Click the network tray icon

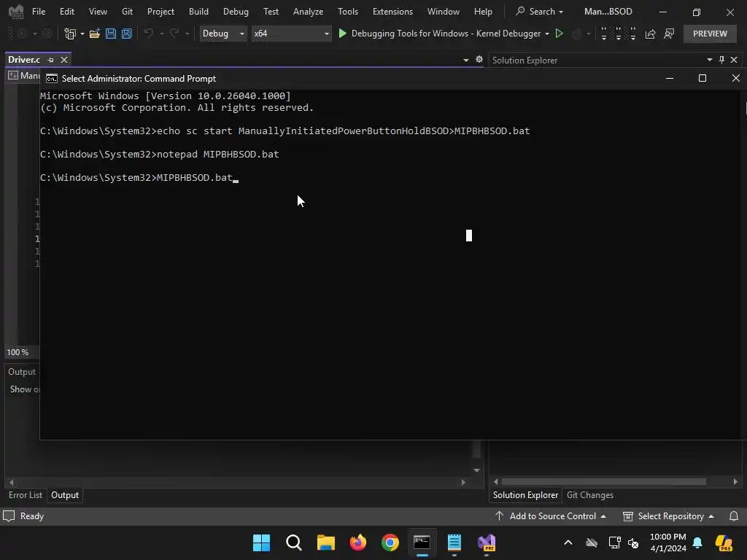(614, 542)
